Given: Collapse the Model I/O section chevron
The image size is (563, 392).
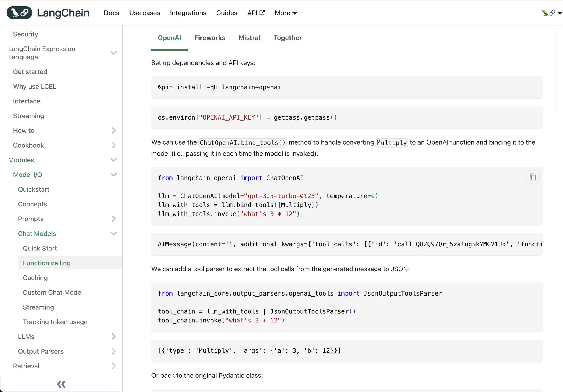Looking at the screenshot, I should tap(114, 175).
